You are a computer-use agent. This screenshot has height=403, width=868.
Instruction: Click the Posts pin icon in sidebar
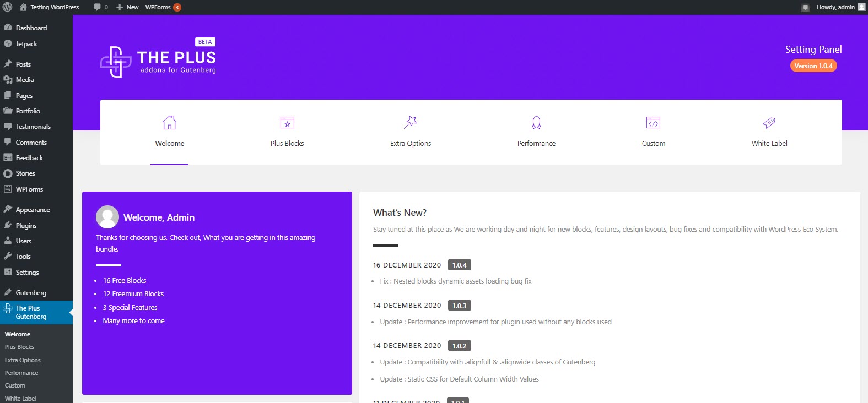(8, 64)
